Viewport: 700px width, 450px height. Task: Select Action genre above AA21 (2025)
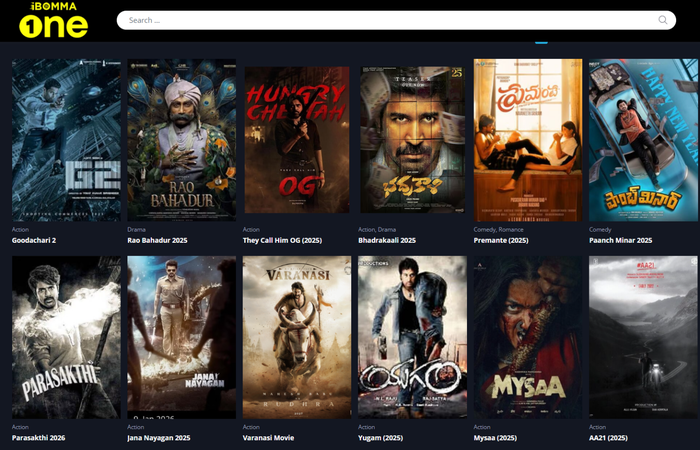597,427
